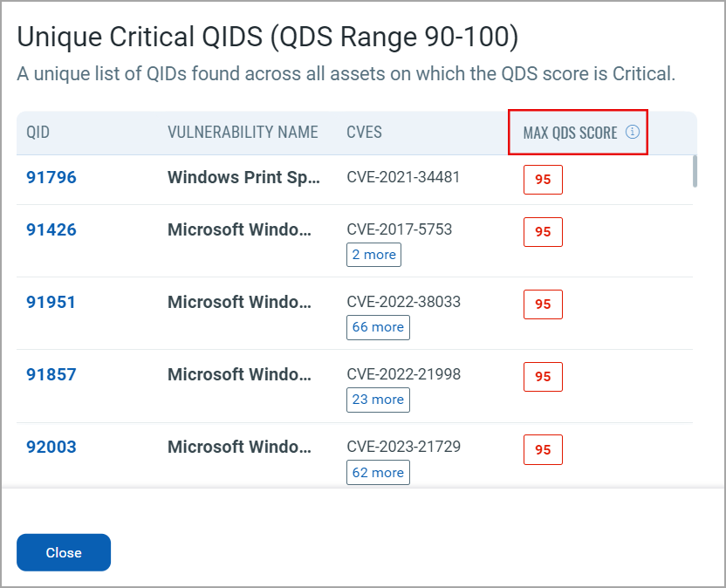Viewport: 726px width, 588px height.
Task: Expand '2 more' CVEs for CVE-2017-5753
Action: pos(373,255)
